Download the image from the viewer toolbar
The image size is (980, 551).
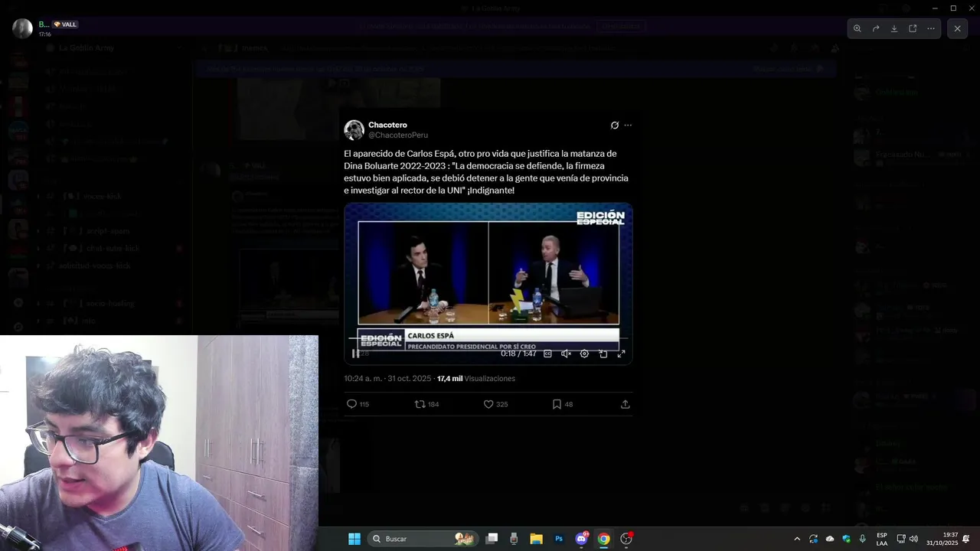tap(894, 28)
